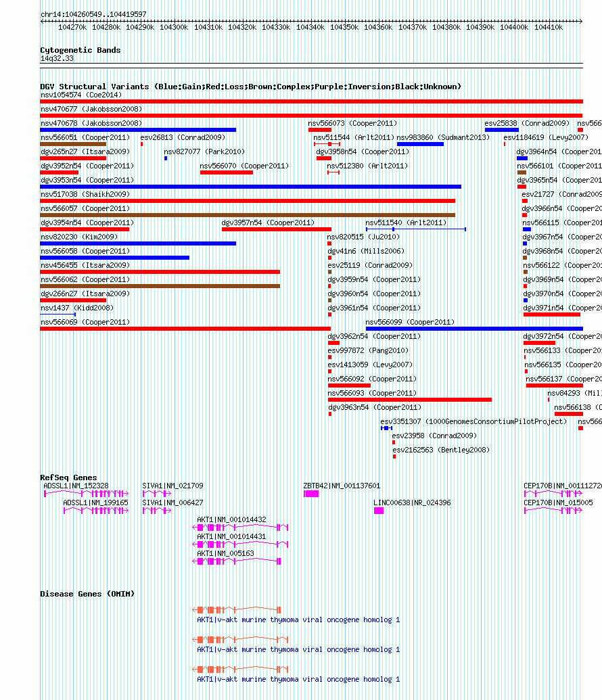Click the nsv566070 (Cooper2011) red bar
The width and height of the screenshot is (602, 700).
tap(227, 172)
